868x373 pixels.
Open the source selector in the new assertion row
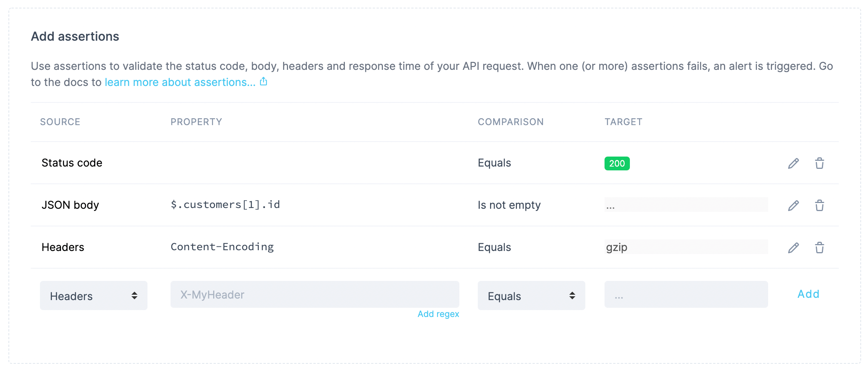click(x=93, y=295)
